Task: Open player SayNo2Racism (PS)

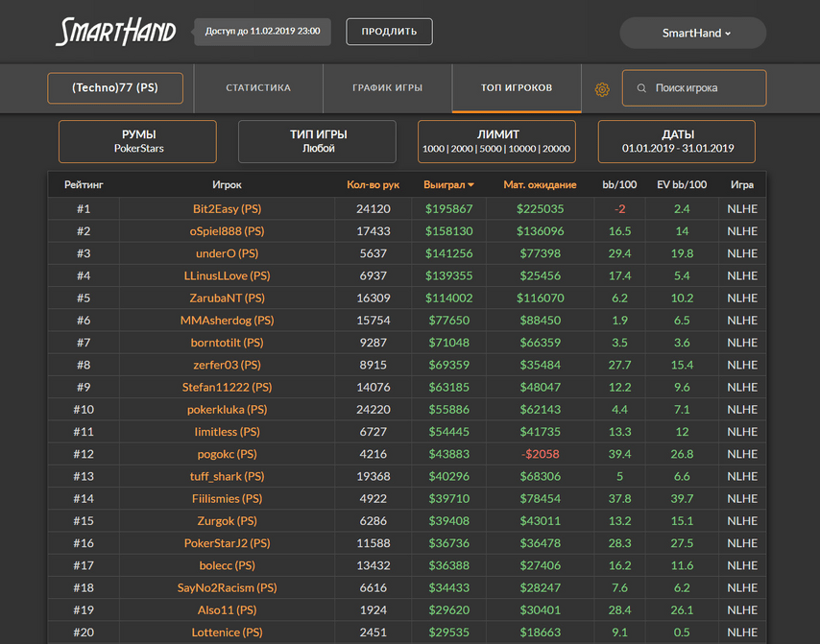Action: pyautogui.click(x=227, y=588)
